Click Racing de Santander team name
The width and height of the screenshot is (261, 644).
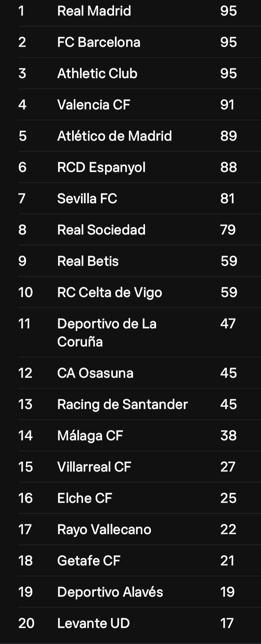click(122, 404)
